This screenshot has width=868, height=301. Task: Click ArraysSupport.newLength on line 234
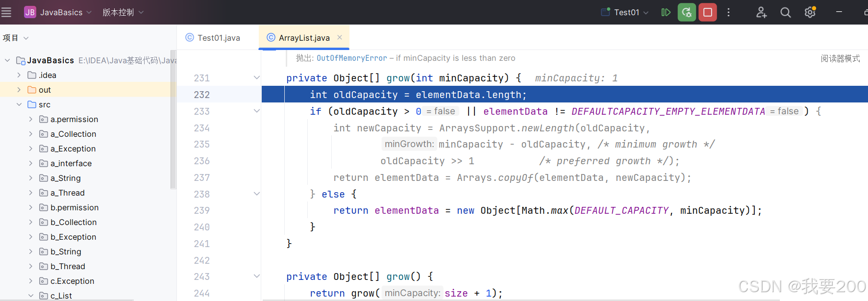pyautogui.click(x=507, y=128)
